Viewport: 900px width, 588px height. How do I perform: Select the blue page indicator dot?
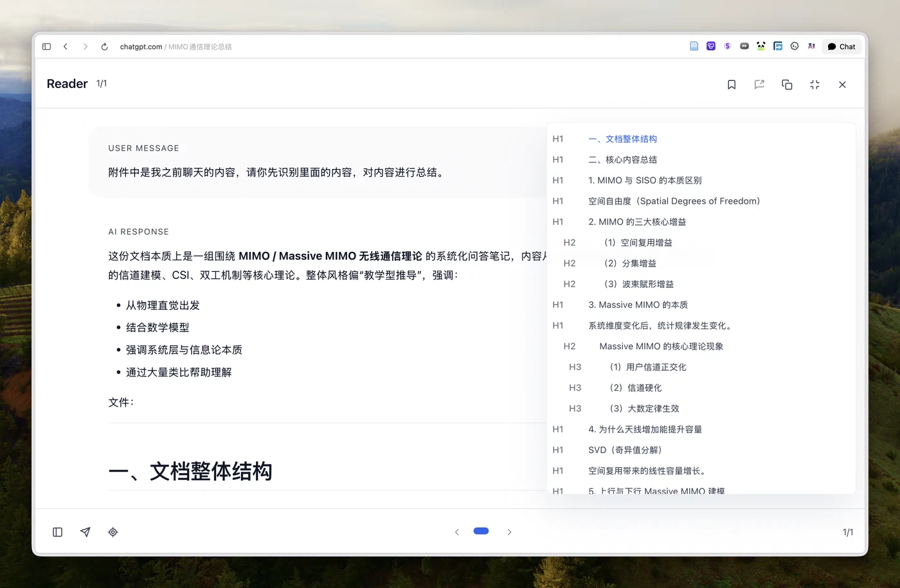click(x=481, y=531)
